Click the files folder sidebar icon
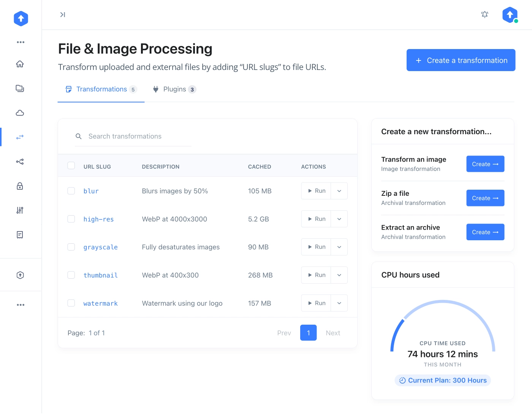This screenshot has width=532, height=414. coord(20,88)
